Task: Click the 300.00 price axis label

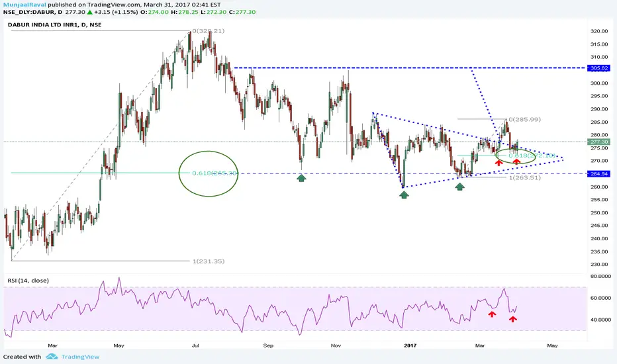Action: pyautogui.click(x=599, y=83)
